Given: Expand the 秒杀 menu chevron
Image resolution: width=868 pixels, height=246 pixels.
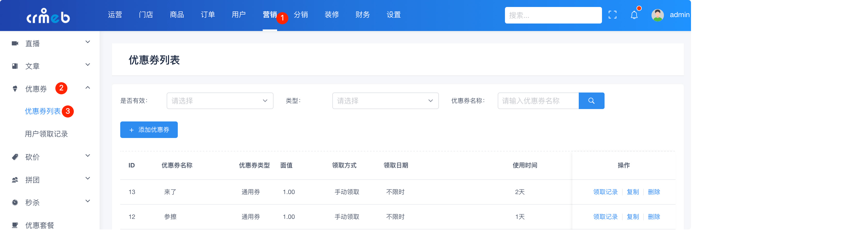Looking at the screenshot, I should (x=88, y=201).
